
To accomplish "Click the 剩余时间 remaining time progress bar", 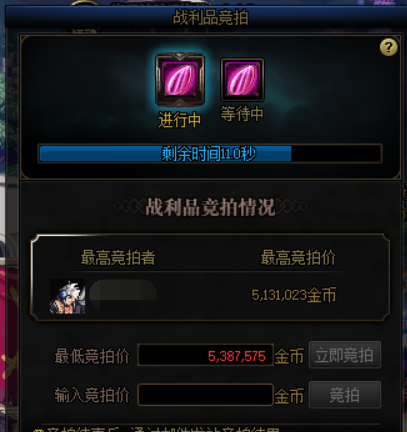I will (x=210, y=154).
